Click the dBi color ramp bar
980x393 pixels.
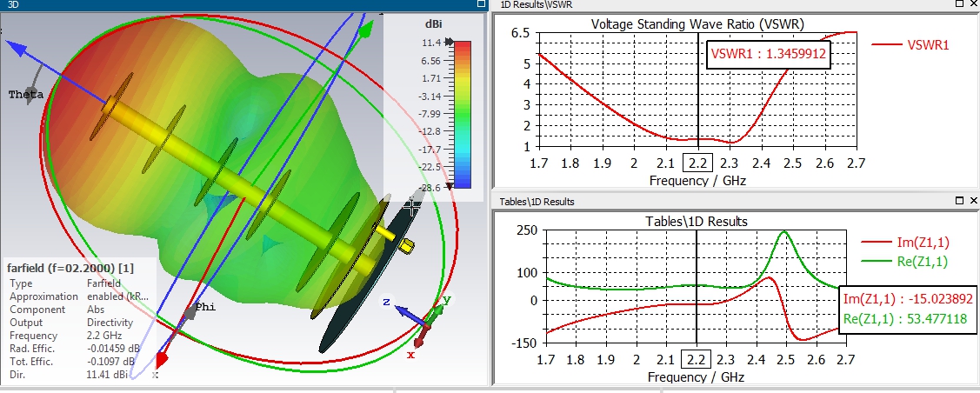click(462, 115)
